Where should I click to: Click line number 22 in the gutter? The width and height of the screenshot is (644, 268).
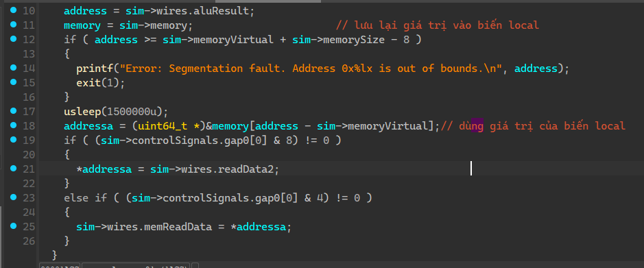pyautogui.click(x=29, y=184)
